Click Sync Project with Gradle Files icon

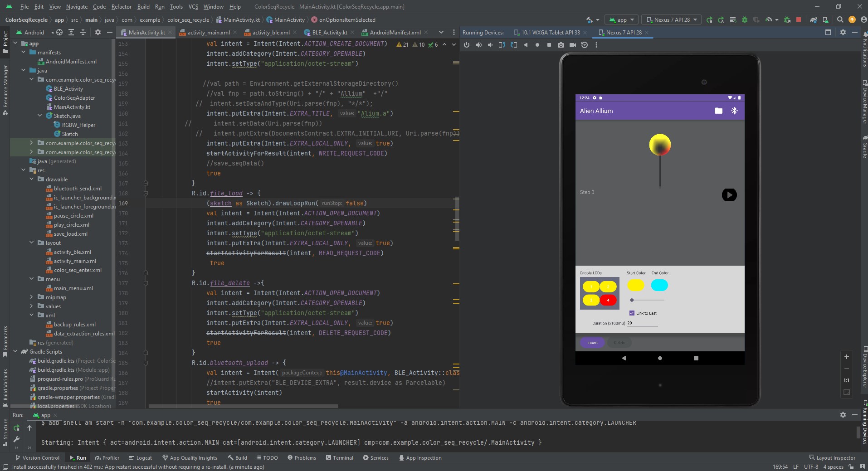tap(814, 20)
